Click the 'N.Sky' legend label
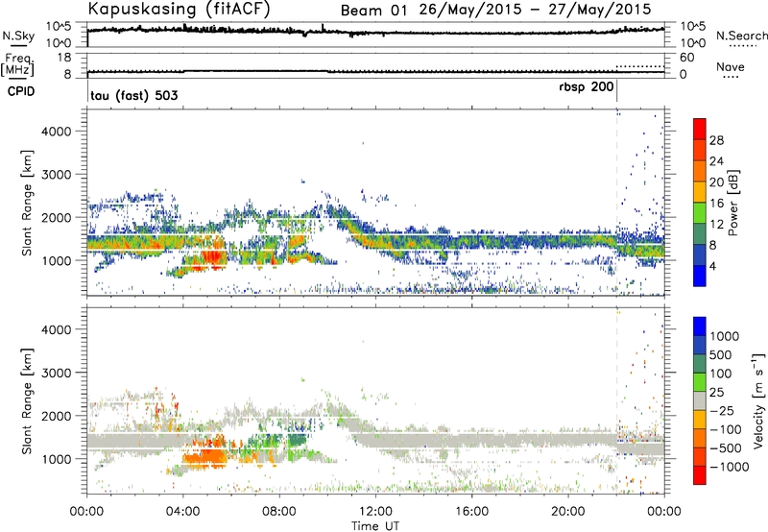This screenshot has height=532, width=768. pos(18,36)
